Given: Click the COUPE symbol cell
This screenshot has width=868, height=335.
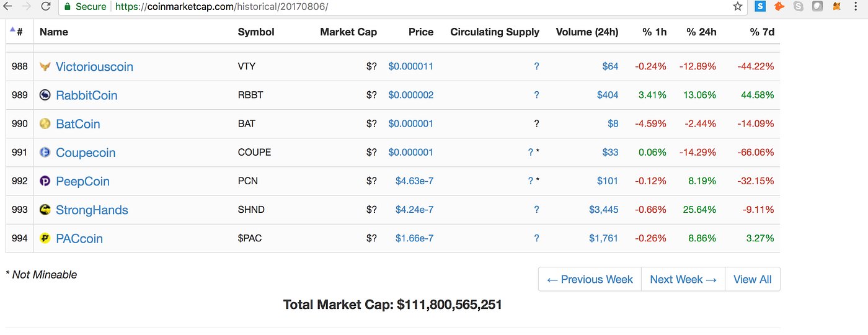Looking at the screenshot, I should click(254, 152).
